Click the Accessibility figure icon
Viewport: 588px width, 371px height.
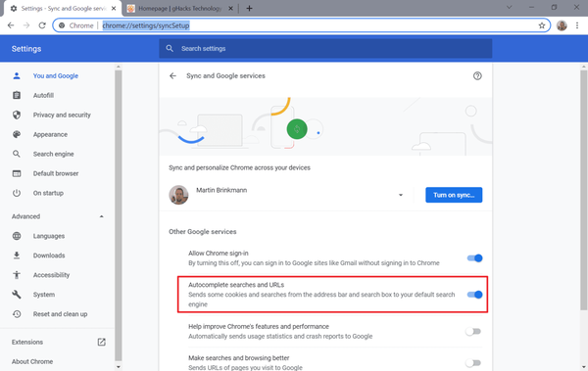[17, 275]
